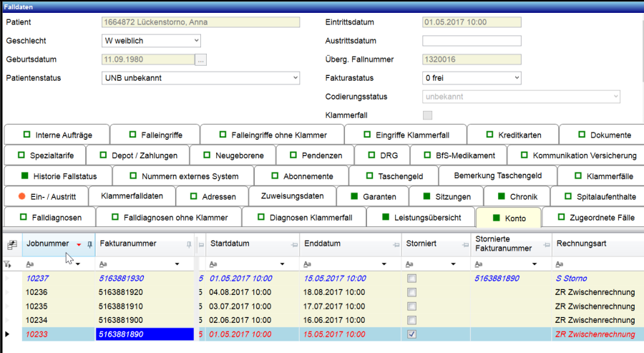Viewport: 644px width, 353px height.
Task: Open date picker button beside Geburtsdatum
Action: pos(201,59)
